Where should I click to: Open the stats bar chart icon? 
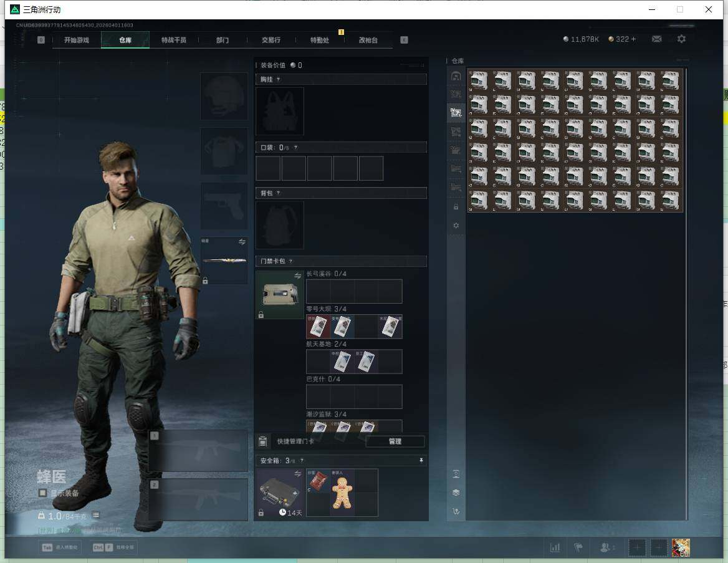pos(555,547)
